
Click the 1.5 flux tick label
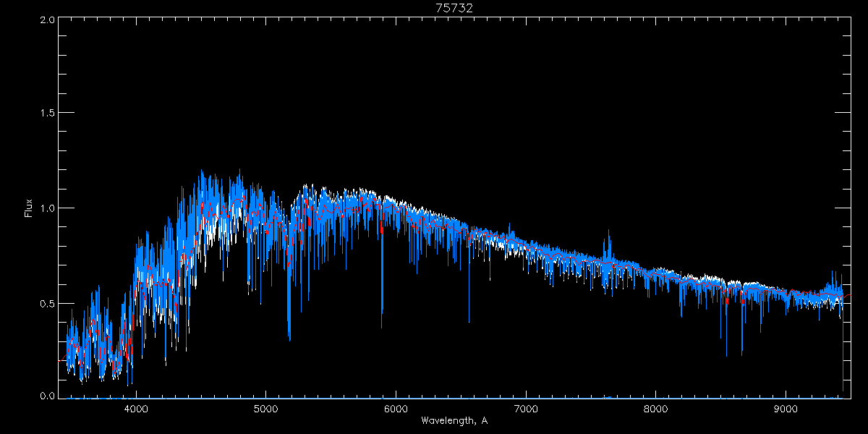pyautogui.click(x=47, y=114)
